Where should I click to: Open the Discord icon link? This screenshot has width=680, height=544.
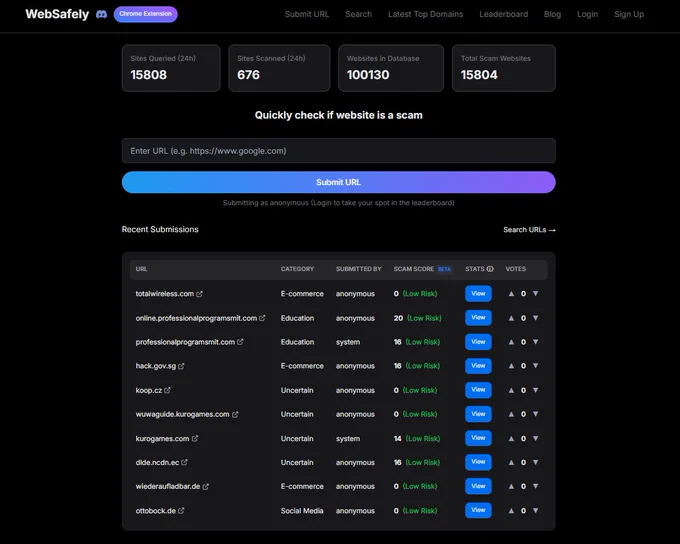tap(101, 14)
